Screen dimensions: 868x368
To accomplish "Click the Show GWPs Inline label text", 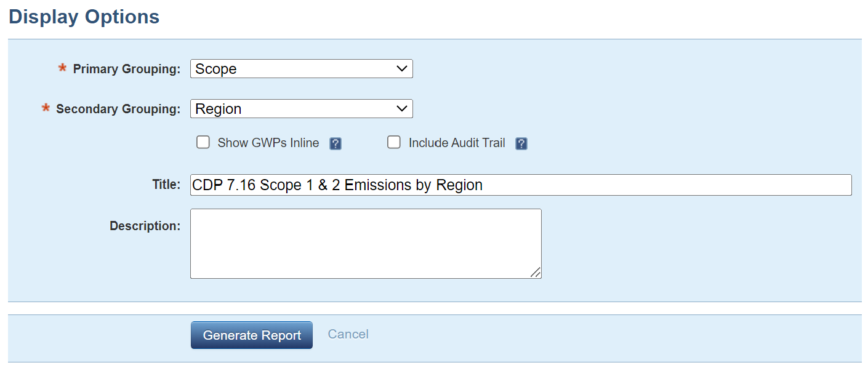I will [268, 143].
